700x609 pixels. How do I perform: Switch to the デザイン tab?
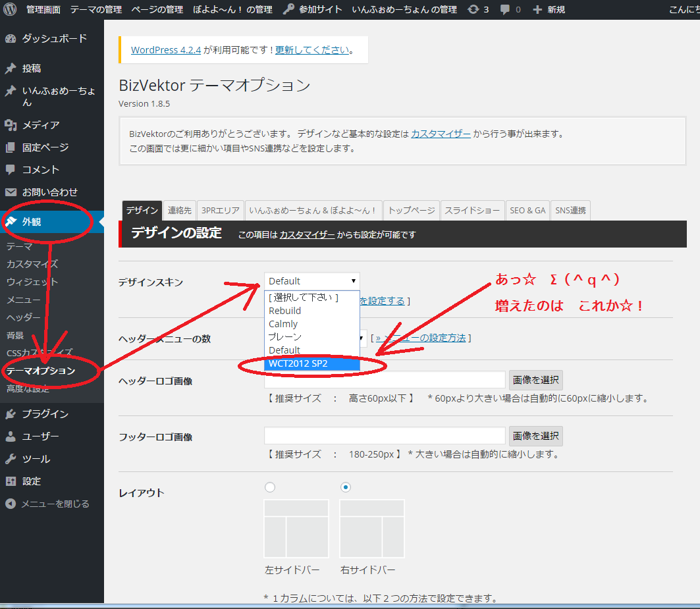pos(142,210)
